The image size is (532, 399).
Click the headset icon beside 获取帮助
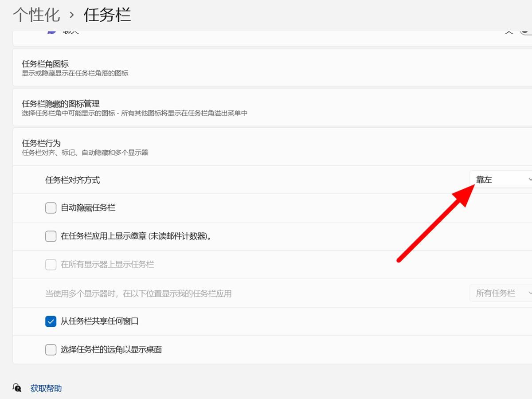click(x=16, y=387)
